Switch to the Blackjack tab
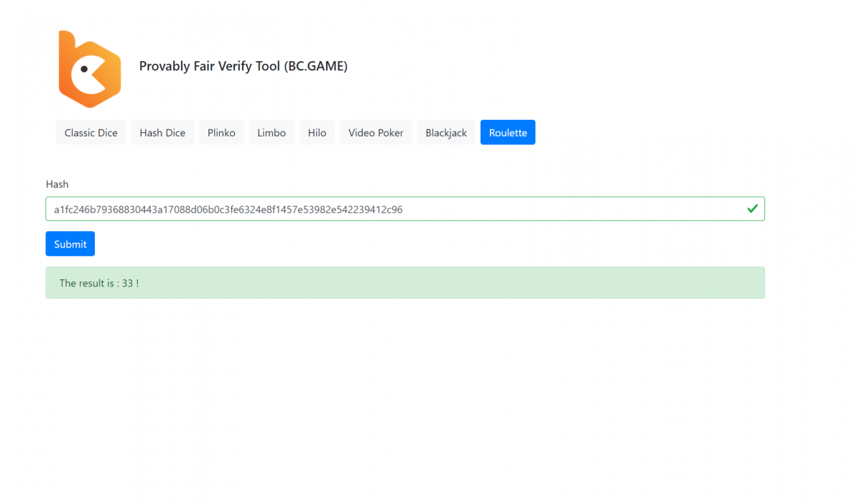This screenshot has height=504, width=862. click(x=446, y=133)
